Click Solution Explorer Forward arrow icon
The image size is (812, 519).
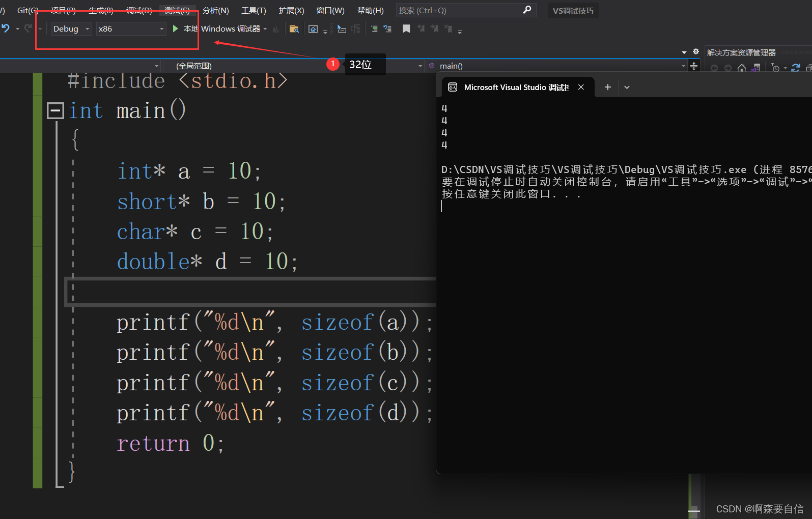[x=728, y=68]
